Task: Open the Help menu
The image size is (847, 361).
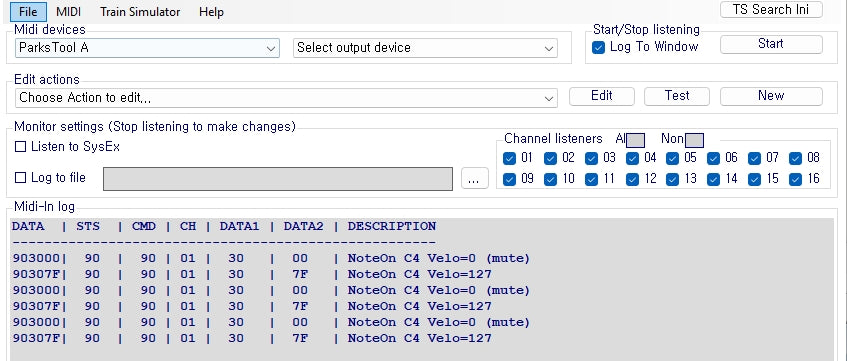Action: [x=211, y=11]
